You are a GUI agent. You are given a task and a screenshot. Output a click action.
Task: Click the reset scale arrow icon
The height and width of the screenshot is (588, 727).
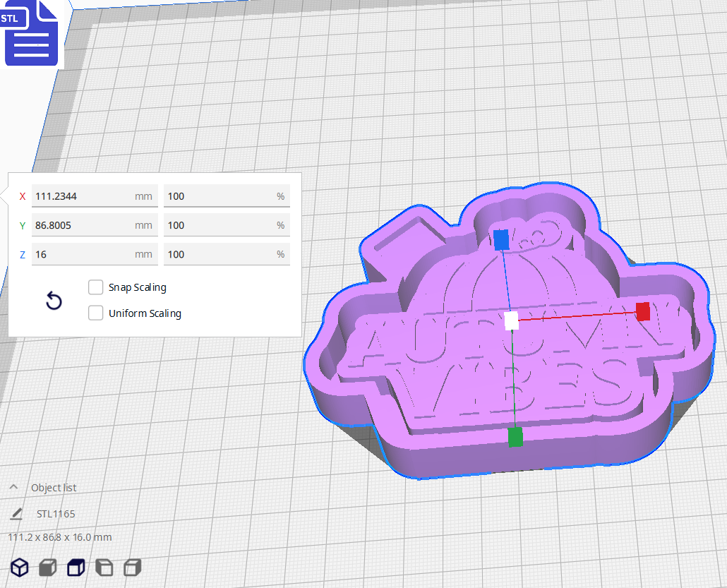(54, 301)
